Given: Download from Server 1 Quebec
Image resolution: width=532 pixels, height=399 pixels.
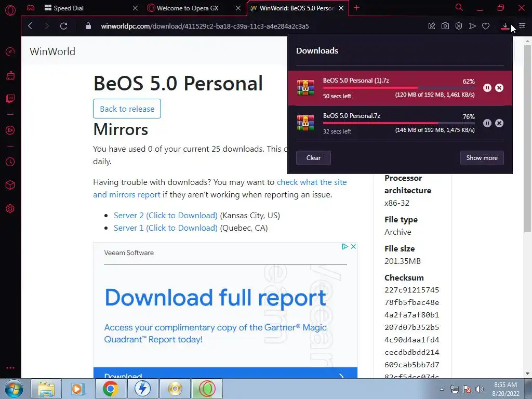Looking at the screenshot, I should pyautogui.click(x=166, y=228).
